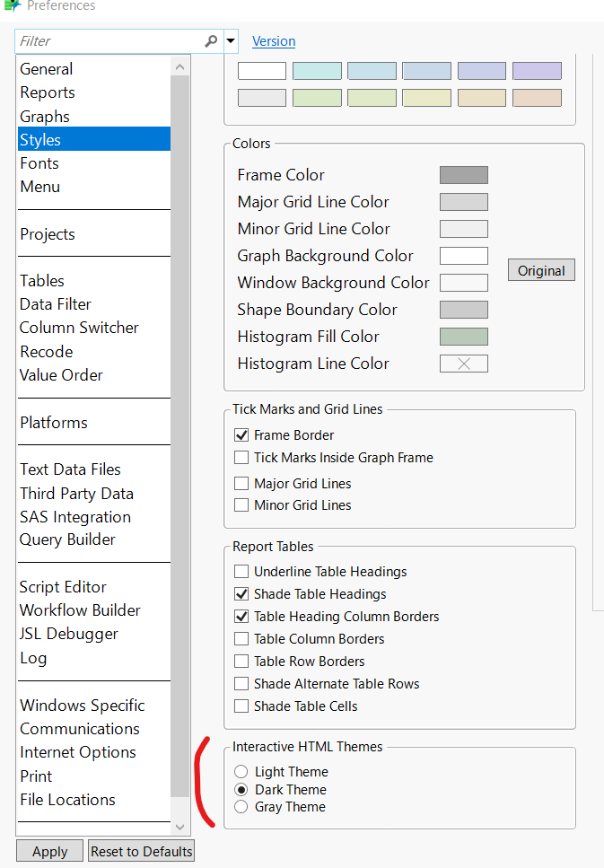Disable Shade Table Headings
Image resolution: width=604 pixels, height=868 pixels.
coord(241,593)
